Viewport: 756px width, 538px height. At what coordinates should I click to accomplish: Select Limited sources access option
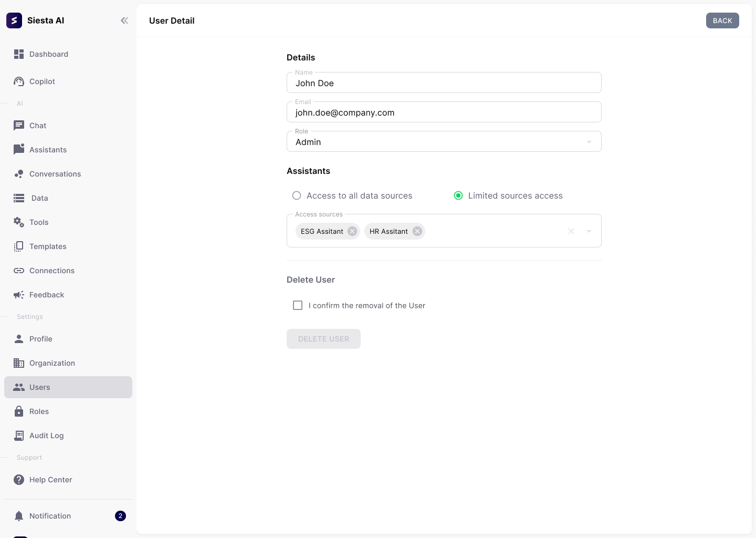[x=458, y=195]
